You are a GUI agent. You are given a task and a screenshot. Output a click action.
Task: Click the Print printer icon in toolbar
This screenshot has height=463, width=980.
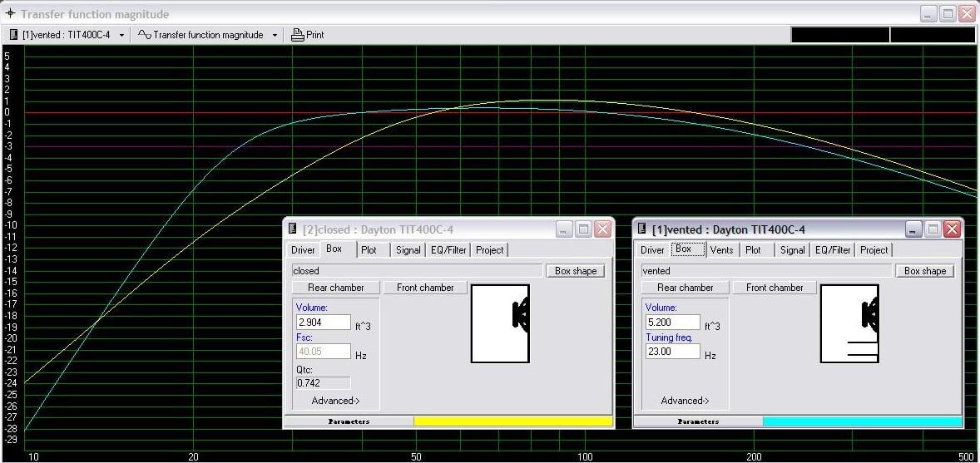[x=298, y=35]
